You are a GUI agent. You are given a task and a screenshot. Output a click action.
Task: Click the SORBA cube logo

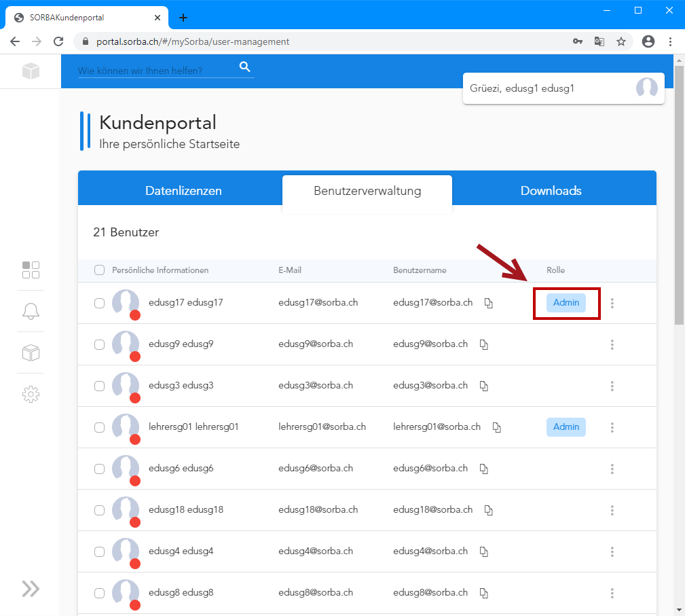[x=31, y=71]
